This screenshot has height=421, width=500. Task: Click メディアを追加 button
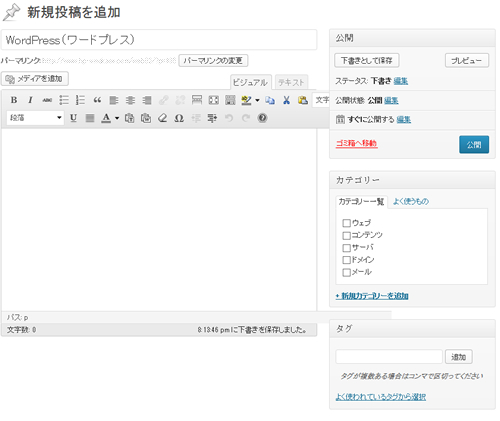pos(35,79)
